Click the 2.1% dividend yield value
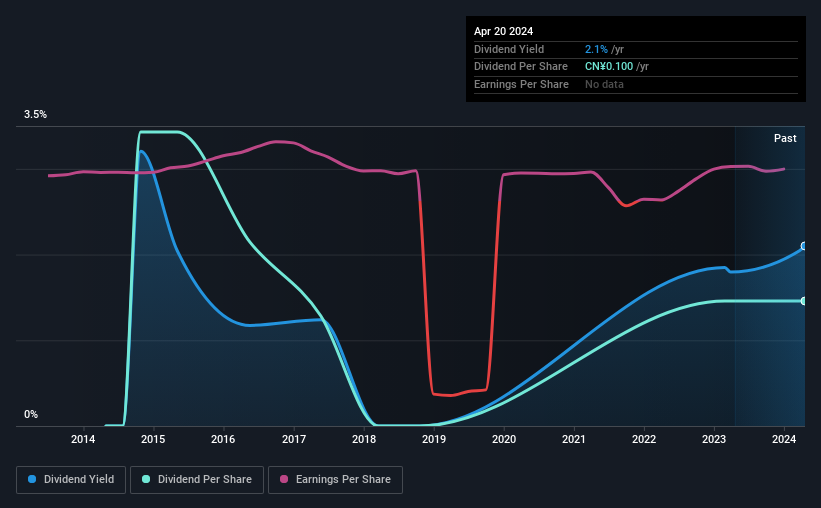The height and width of the screenshot is (508, 821). 596,49
